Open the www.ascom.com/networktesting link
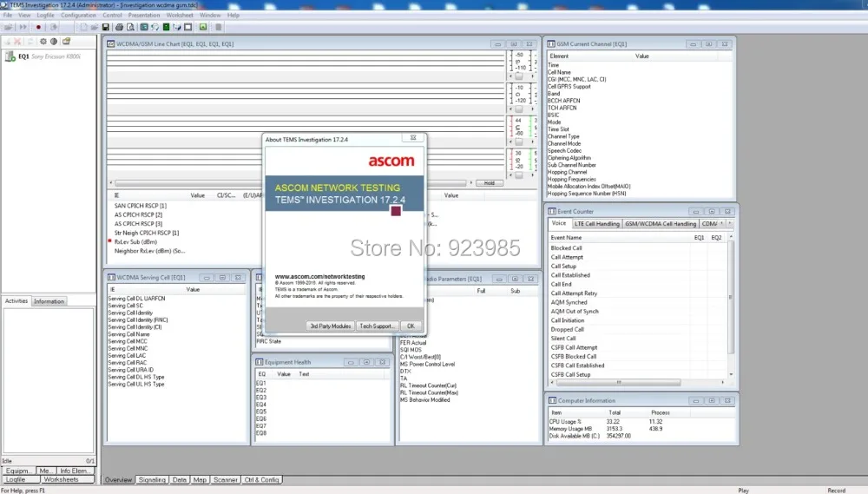This screenshot has height=494, width=868. (x=320, y=276)
